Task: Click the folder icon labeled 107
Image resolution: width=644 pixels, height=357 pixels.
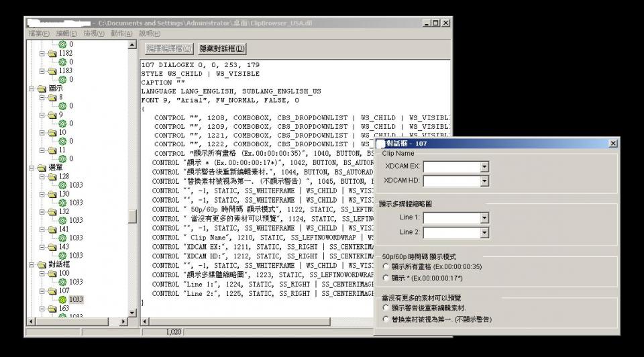Action: (x=52, y=291)
